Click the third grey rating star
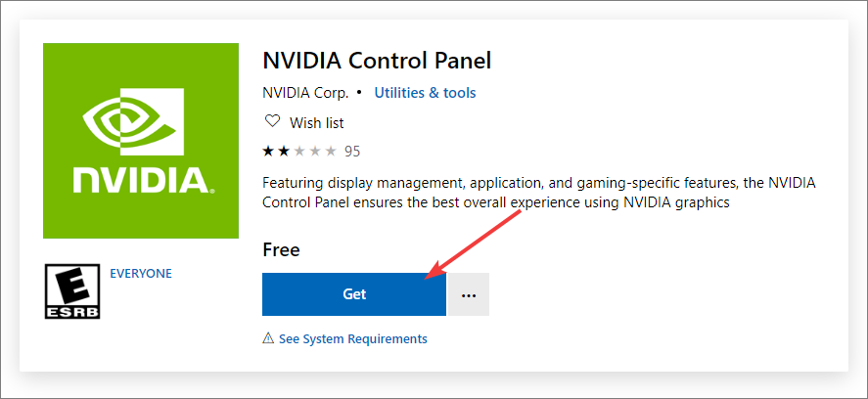 pos(299,151)
